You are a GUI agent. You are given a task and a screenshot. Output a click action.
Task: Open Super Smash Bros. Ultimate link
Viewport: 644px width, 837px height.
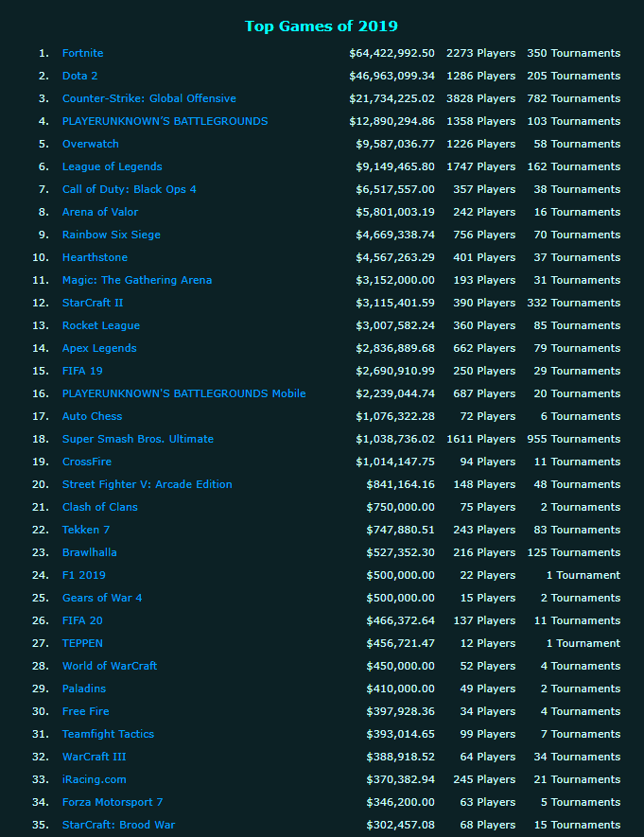pos(137,439)
